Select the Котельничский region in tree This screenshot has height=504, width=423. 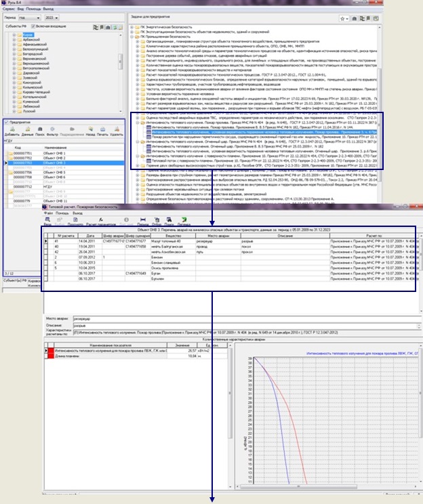pyautogui.click(x=35, y=97)
